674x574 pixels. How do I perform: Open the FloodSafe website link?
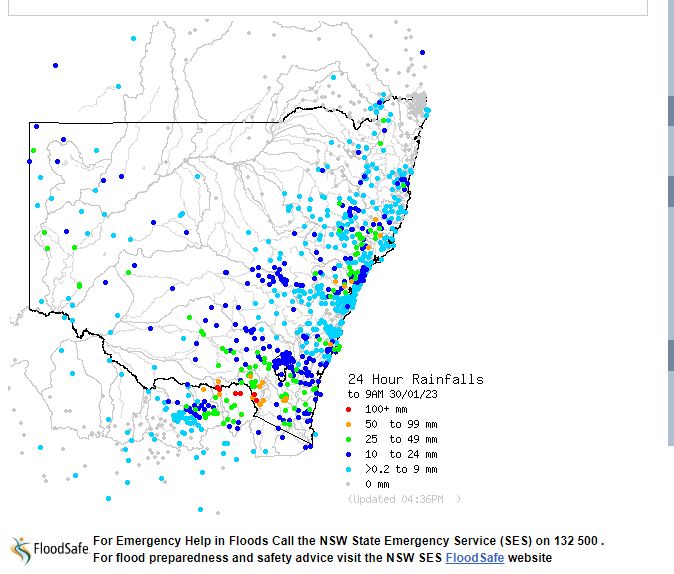click(474, 557)
